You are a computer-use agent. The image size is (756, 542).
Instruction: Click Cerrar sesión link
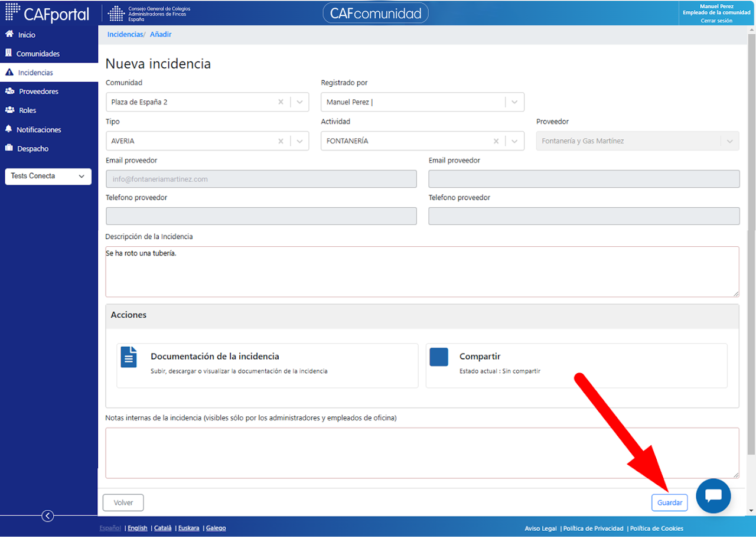click(x=716, y=21)
